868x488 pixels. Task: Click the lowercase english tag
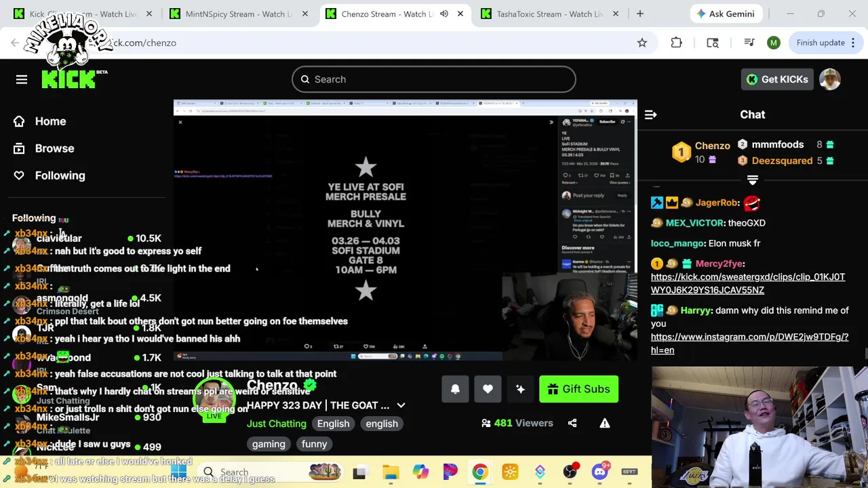[382, 424]
